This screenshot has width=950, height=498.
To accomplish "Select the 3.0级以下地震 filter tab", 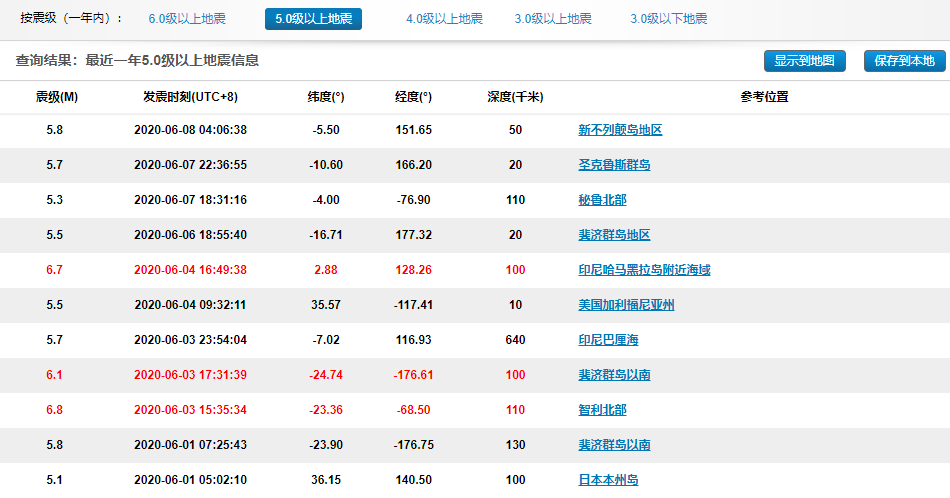I will 669,19.
